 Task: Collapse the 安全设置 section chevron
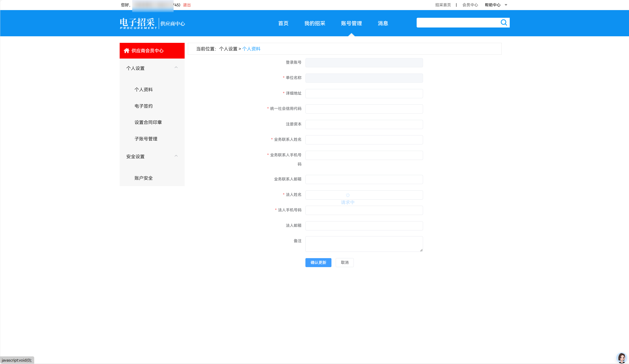pyautogui.click(x=176, y=156)
